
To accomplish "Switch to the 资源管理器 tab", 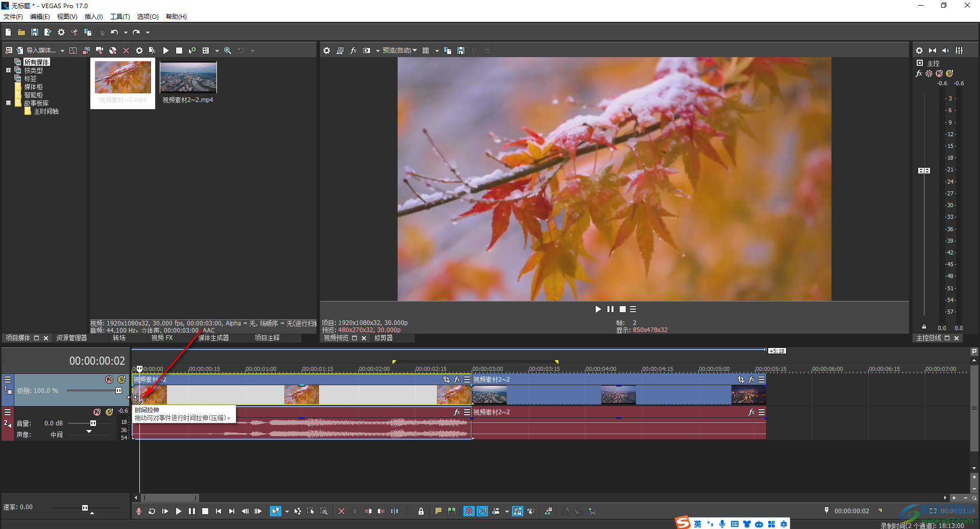I will click(x=71, y=338).
